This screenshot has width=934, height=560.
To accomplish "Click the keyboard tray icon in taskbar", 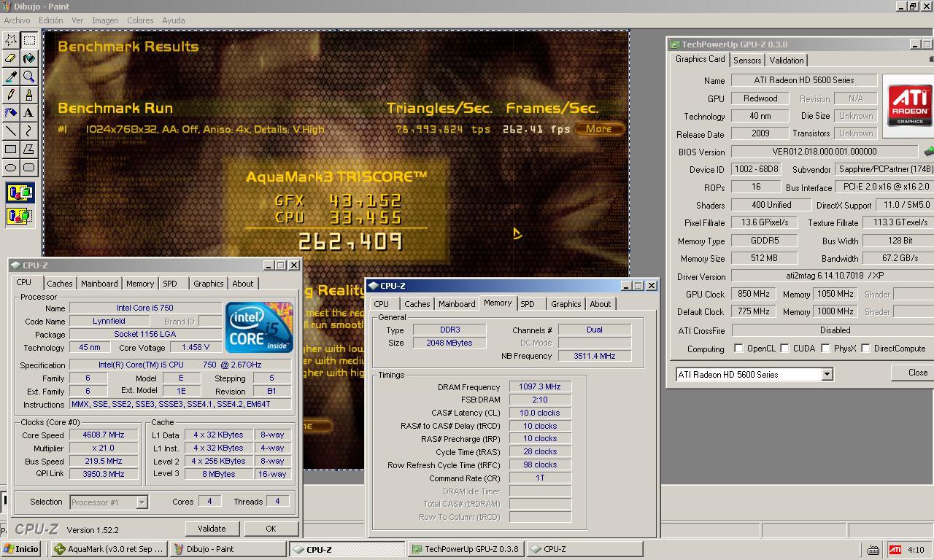I will [873, 550].
